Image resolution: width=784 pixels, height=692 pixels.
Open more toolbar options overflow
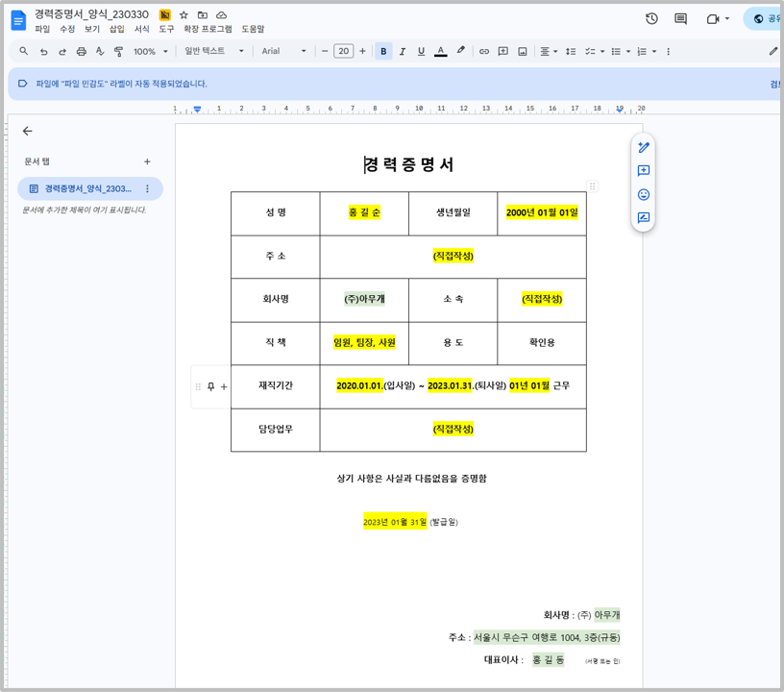pos(668,52)
